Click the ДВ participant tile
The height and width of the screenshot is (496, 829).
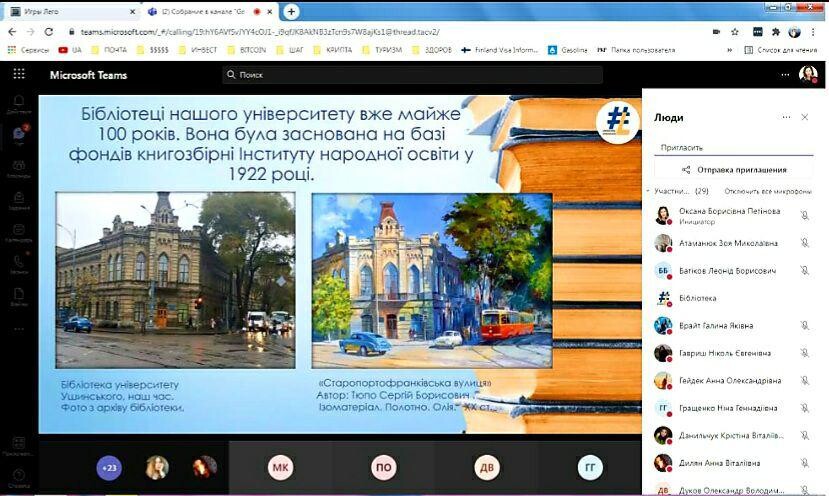tap(486, 467)
